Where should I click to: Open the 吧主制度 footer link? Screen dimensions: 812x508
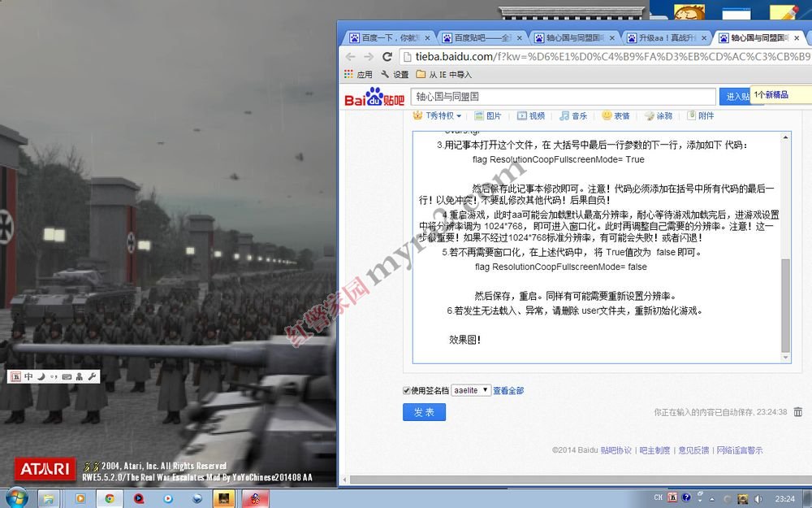(654, 450)
